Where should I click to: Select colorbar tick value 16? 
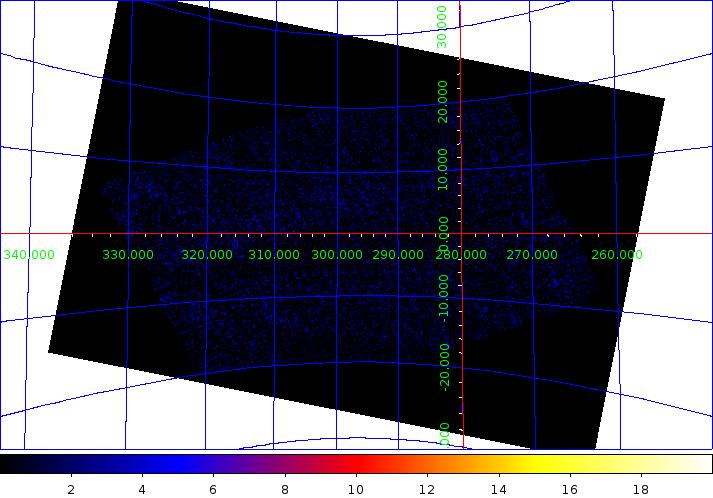coord(570,489)
